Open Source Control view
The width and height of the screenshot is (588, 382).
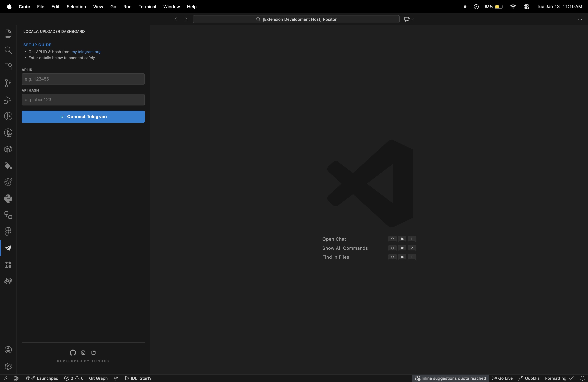8,83
